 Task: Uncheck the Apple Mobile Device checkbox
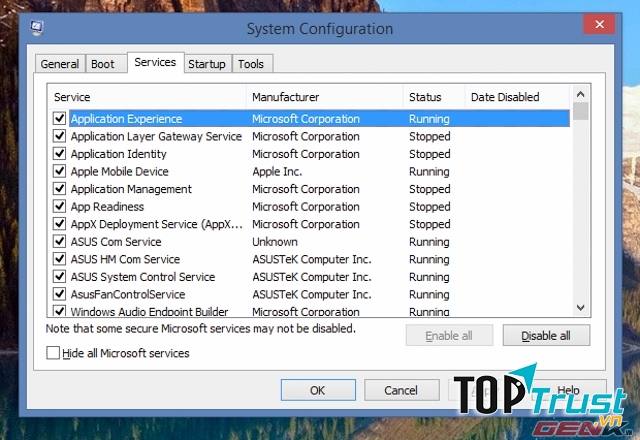59,172
